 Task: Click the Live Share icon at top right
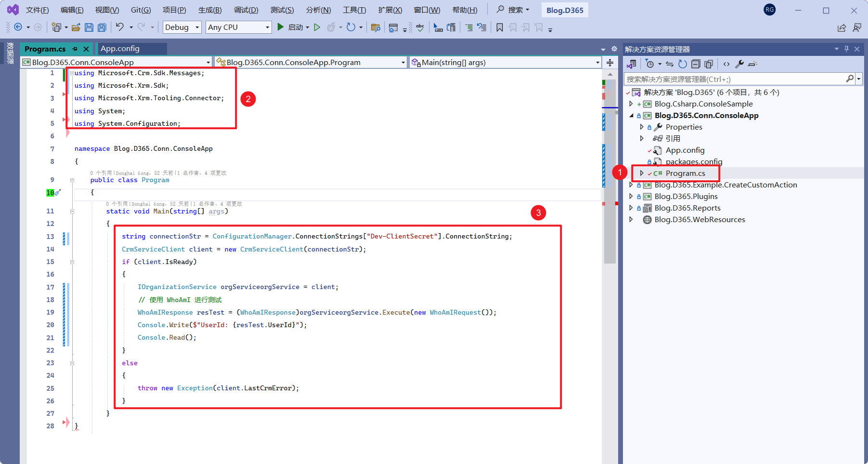click(x=842, y=27)
